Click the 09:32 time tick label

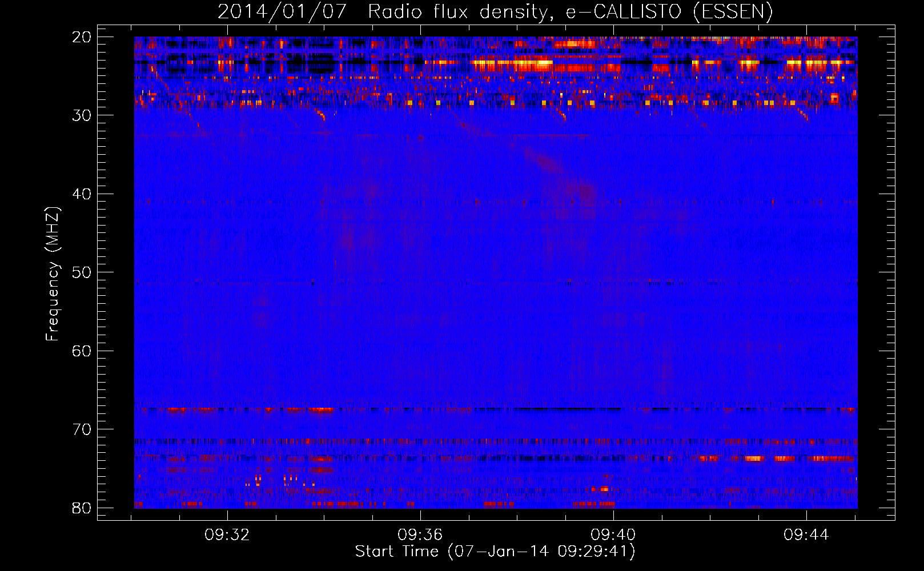[227, 535]
